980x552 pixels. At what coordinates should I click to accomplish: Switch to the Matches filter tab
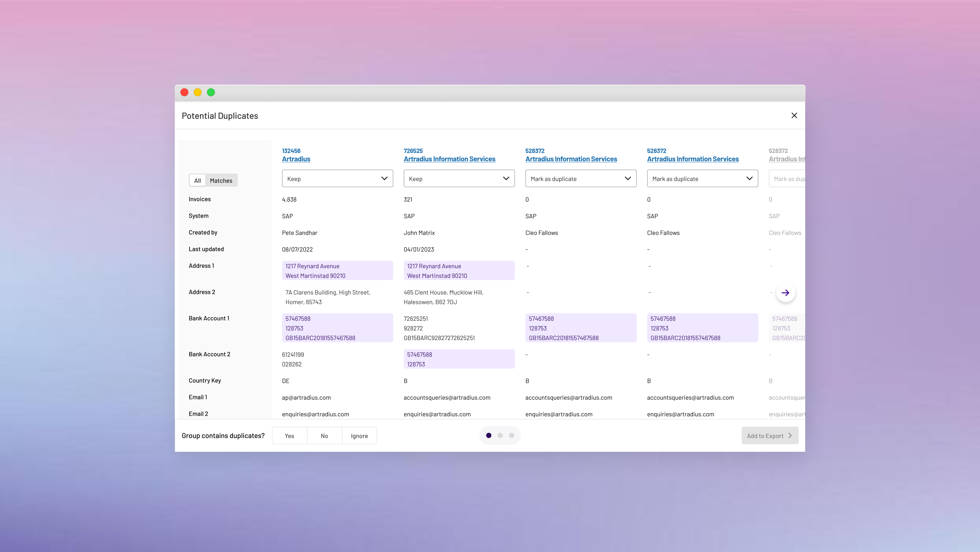click(x=221, y=180)
